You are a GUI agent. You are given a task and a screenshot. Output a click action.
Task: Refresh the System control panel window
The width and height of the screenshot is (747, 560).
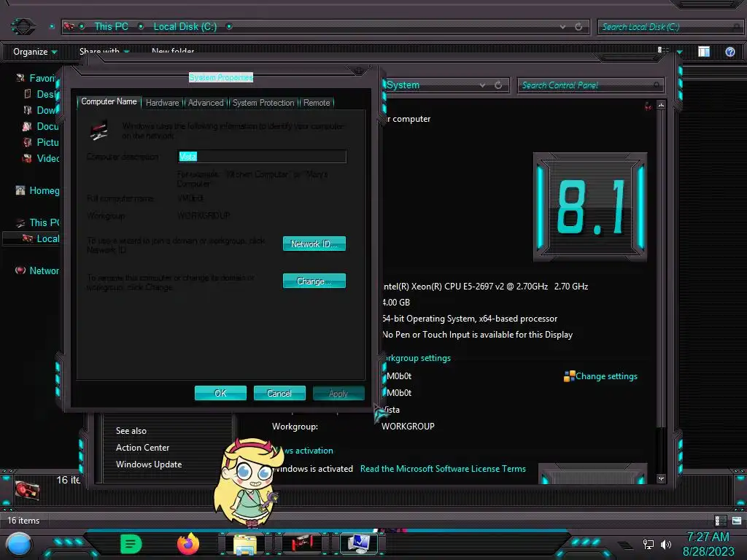click(x=498, y=85)
